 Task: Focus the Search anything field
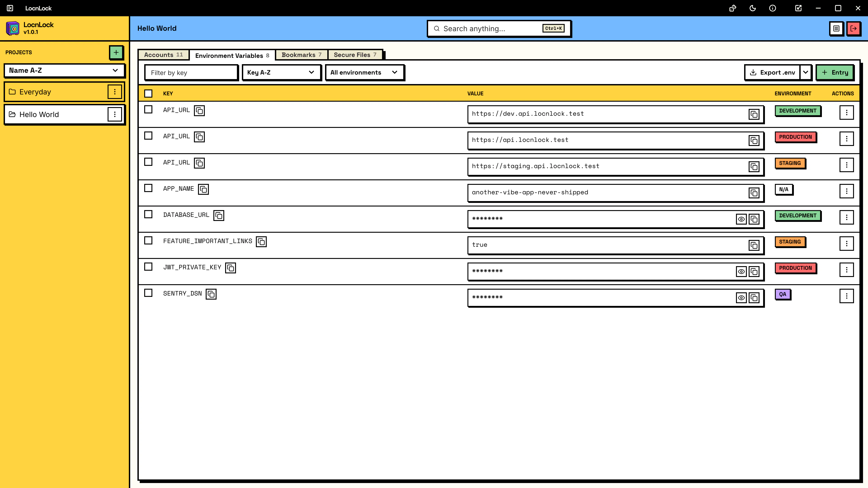(499, 29)
